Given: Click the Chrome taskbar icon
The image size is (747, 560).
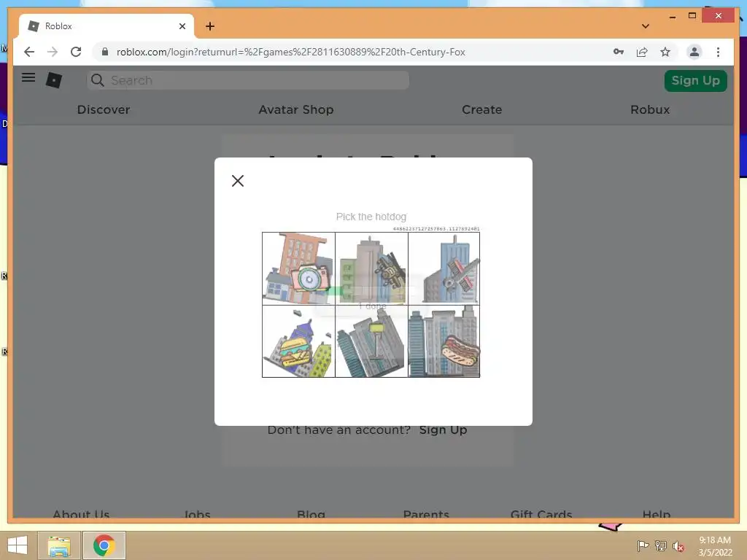Looking at the screenshot, I should [104, 545].
